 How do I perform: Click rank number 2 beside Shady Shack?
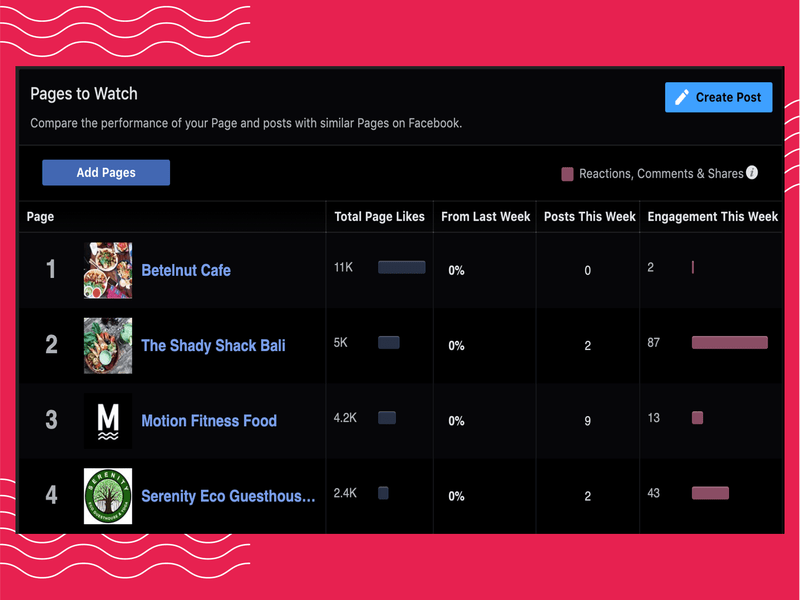tap(51, 344)
